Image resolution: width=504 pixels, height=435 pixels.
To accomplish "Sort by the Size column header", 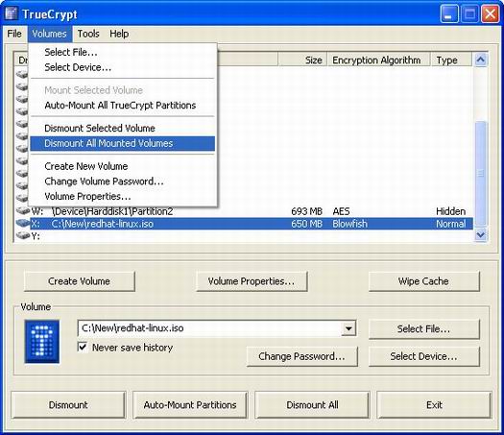I will pos(302,60).
